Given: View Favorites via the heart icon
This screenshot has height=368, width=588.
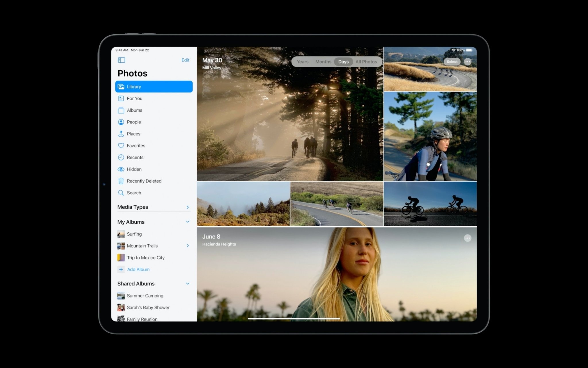Looking at the screenshot, I should click(x=121, y=145).
